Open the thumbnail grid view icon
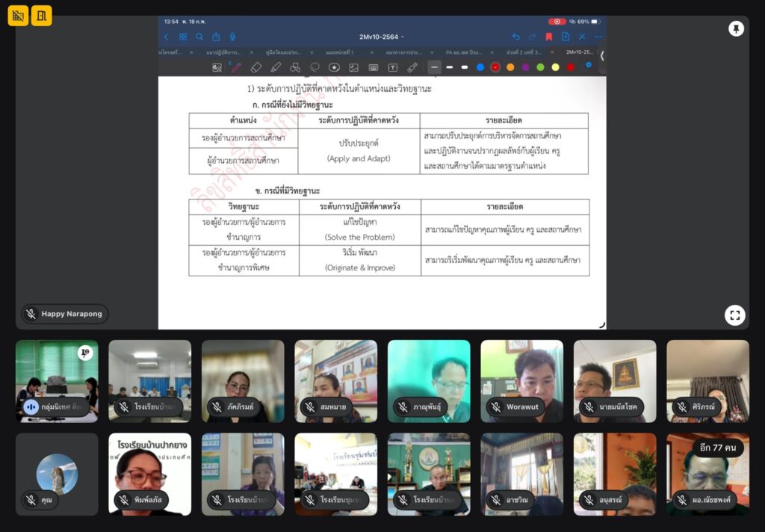 (183, 37)
